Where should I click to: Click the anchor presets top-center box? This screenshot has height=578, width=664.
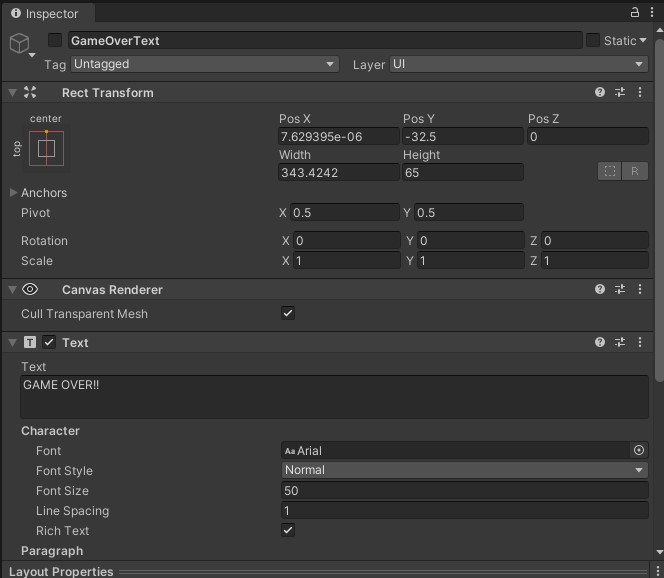[x=47, y=148]
